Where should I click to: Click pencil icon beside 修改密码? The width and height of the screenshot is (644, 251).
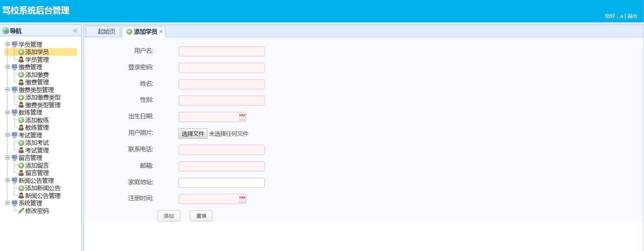click(x=21, y=211)
